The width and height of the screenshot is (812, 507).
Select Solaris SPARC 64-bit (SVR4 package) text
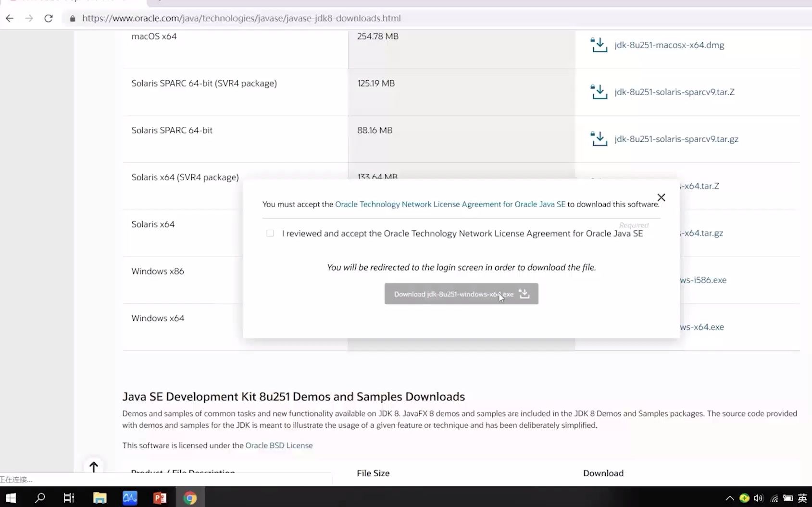click(204, 84)
